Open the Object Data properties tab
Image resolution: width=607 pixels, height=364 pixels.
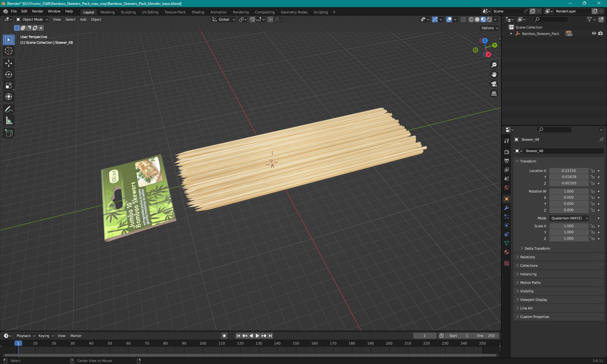pos(507,243)
